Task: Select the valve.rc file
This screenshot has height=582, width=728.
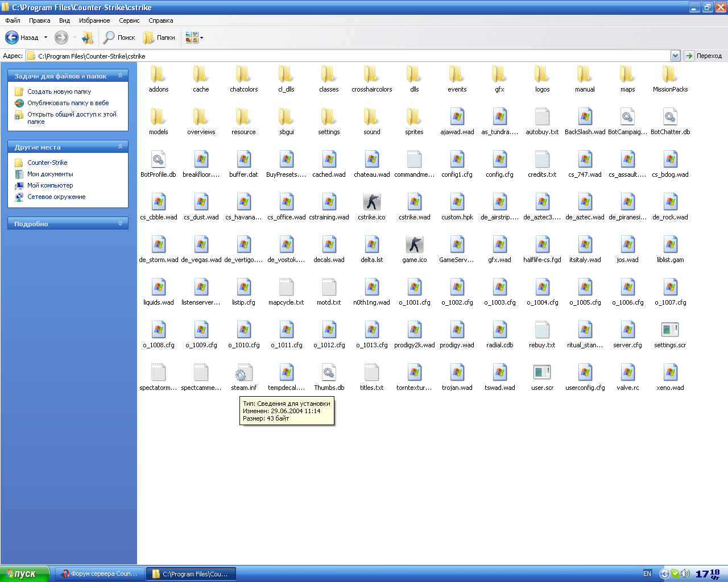Action: point(627,377)
